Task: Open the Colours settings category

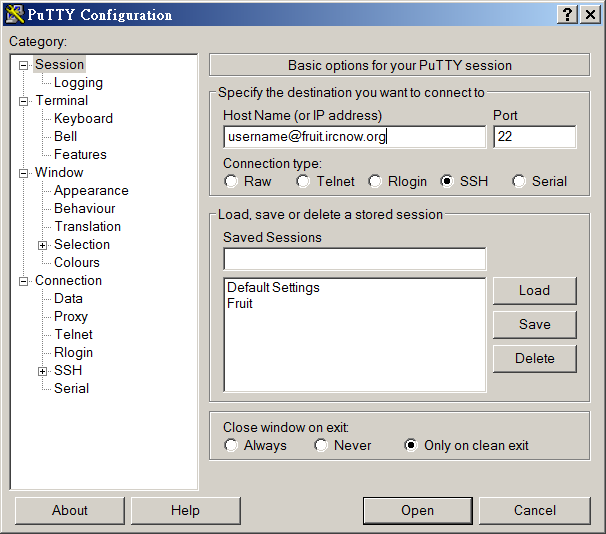Action: (x=77, y=262)
